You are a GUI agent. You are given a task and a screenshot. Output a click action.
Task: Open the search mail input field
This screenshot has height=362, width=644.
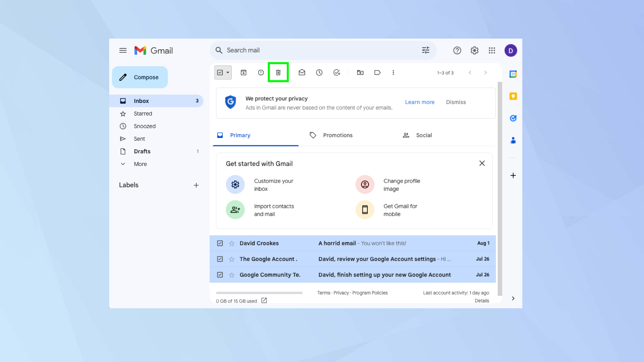[322, 50]
